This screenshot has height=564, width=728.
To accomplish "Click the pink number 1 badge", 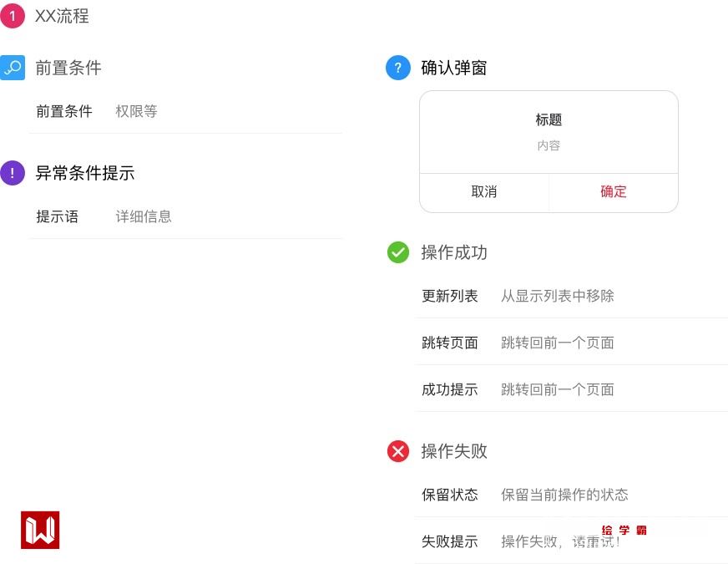I will [x=13, y=16].
